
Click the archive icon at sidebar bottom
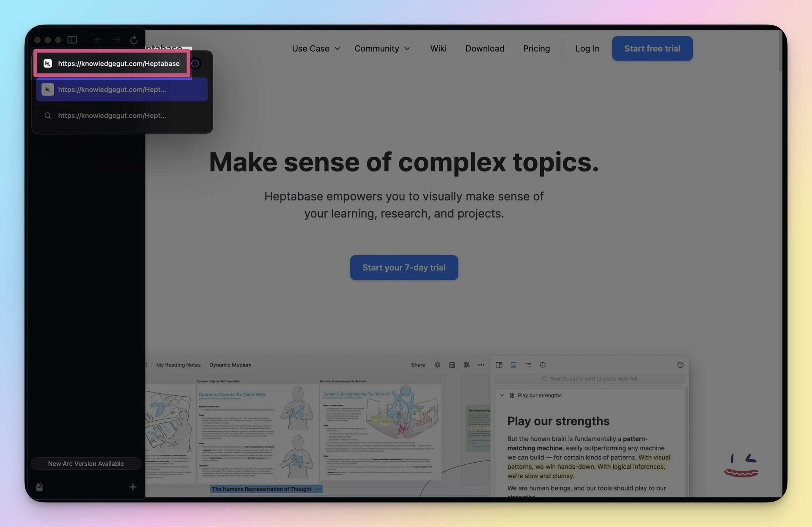click(39, 487)
